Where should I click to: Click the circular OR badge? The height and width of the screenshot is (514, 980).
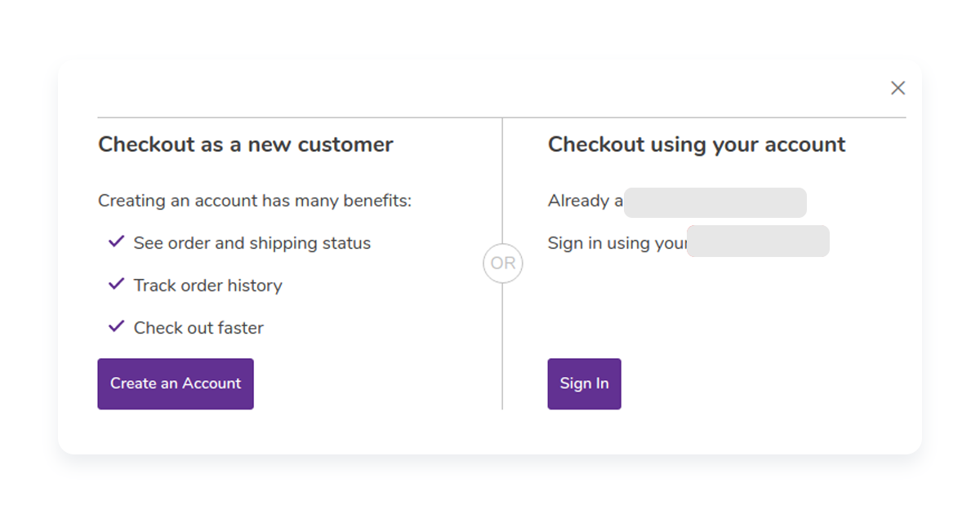click(x=502, y=264)
